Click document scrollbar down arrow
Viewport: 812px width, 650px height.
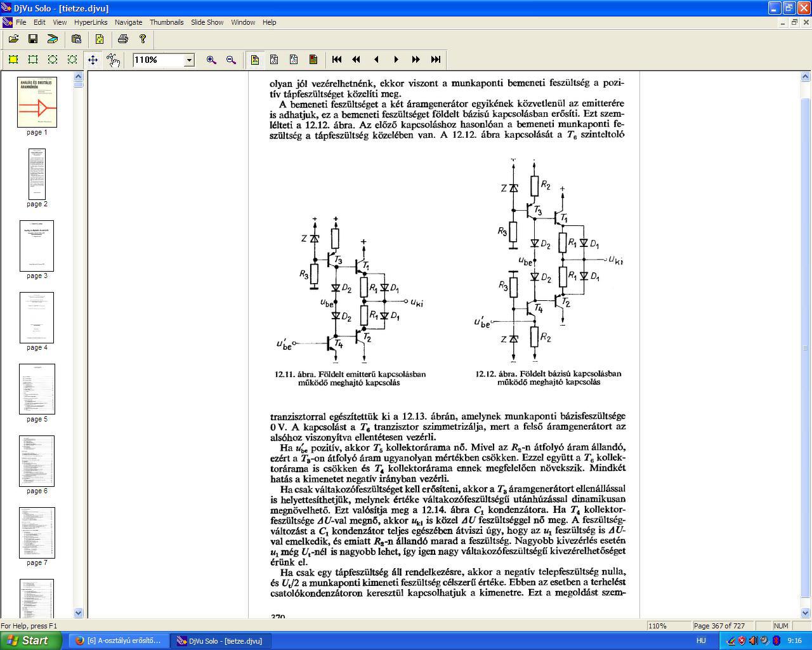tap(806, 613)
